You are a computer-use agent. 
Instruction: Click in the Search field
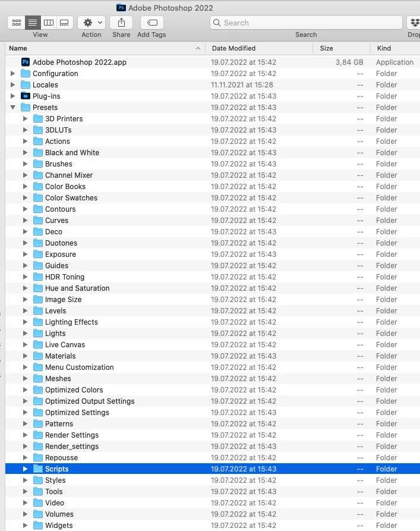tap(306, 23)
